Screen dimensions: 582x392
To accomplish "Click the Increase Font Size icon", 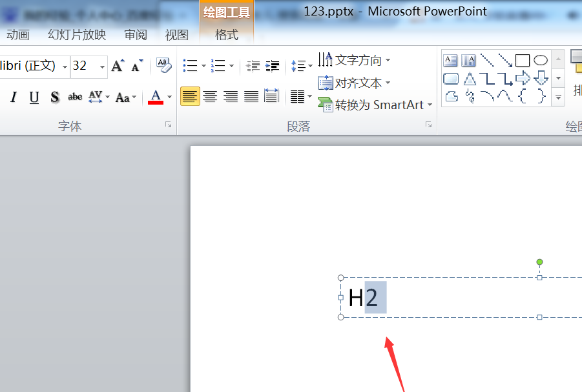I will (116, 65).
